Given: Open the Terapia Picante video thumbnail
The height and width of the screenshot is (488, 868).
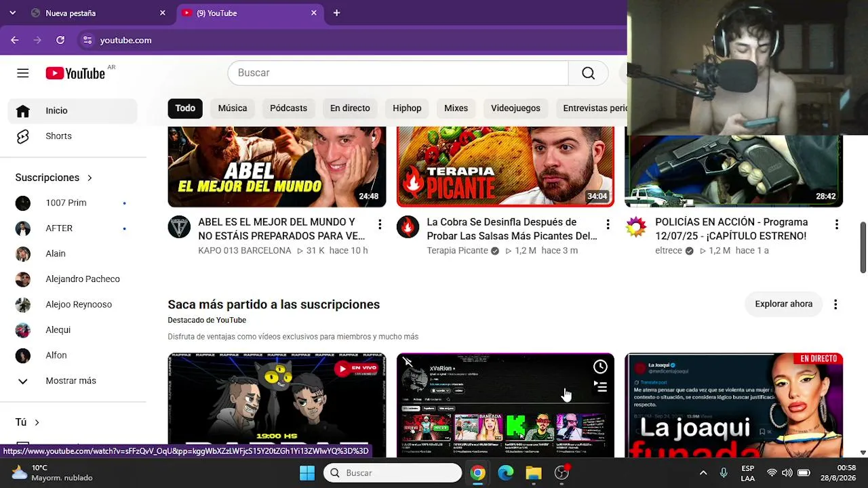Looking at the screenshot, I should point(505,167).
